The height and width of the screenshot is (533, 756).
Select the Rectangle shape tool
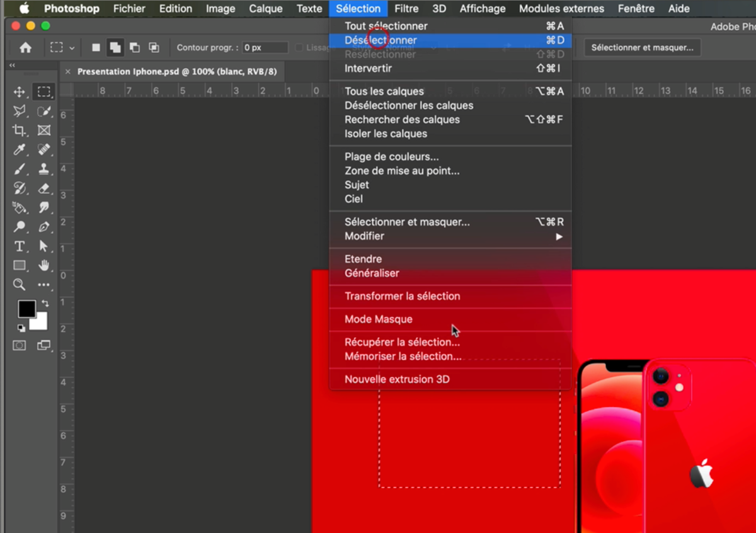point(20,265)
